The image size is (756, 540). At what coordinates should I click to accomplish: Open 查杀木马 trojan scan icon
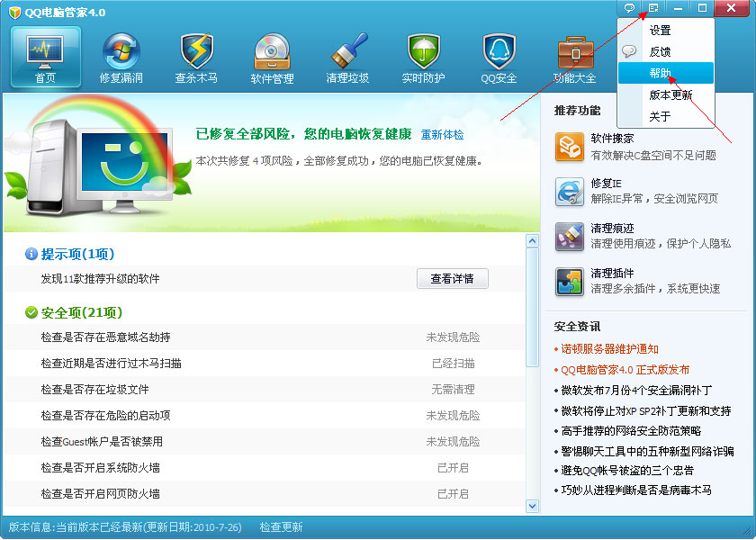[x=196, y=58]
